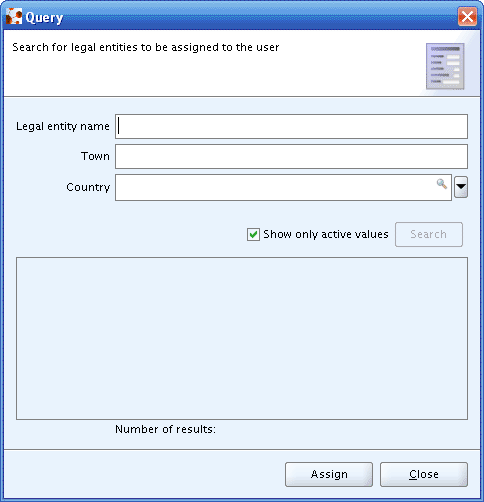
Task: Click the form illustration icon in header
Action: coord(445,66)
